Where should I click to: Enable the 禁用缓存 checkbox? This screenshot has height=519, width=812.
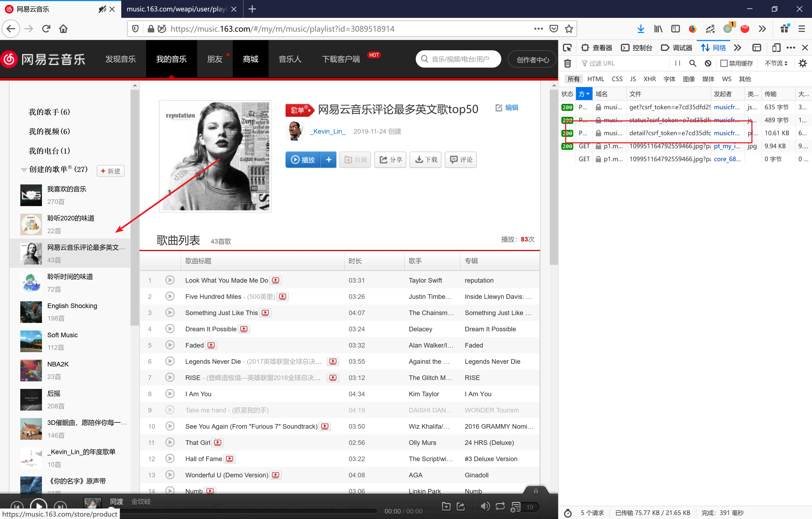(724, 63)
